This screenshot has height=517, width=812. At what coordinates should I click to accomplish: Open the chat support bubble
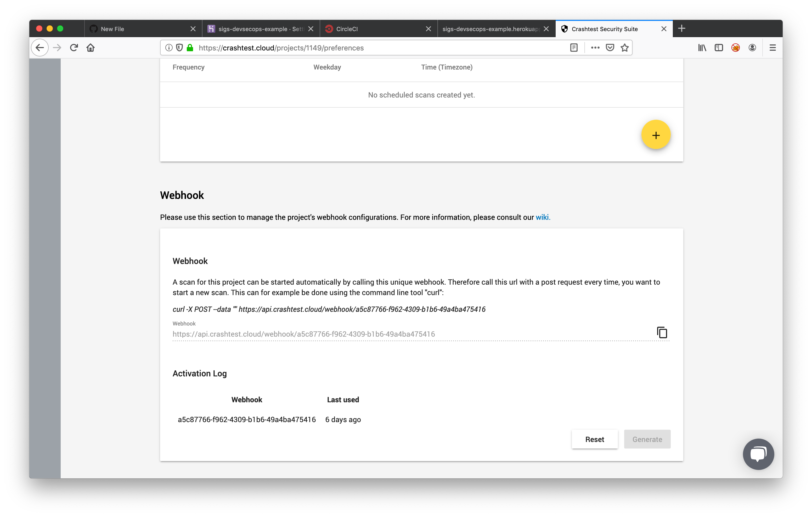pos(758,454)
